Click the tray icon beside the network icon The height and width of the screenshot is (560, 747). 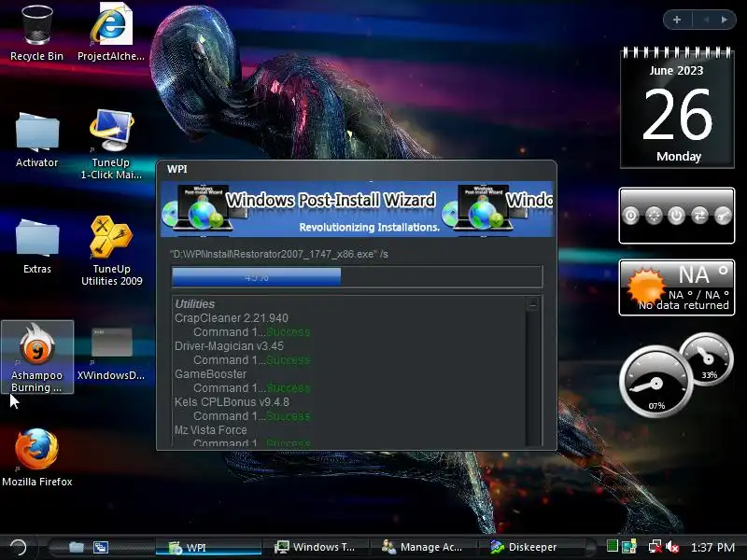pos(629,547)
